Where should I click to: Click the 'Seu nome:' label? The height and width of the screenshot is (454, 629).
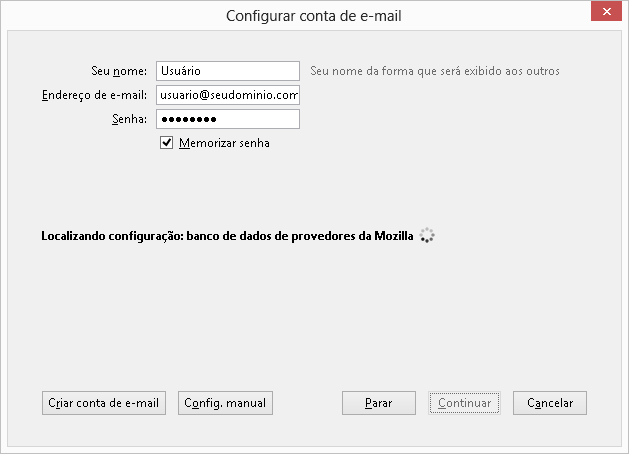coord(118,71)
